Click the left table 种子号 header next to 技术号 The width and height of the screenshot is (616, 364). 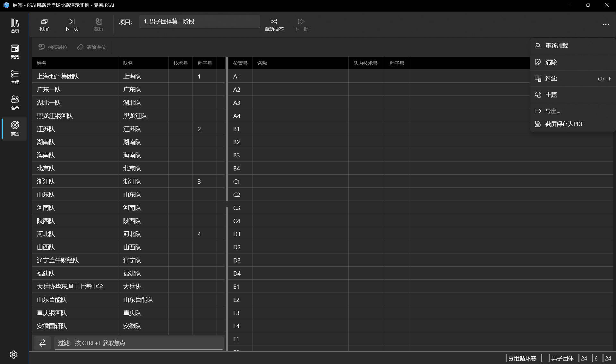[205, 63]
